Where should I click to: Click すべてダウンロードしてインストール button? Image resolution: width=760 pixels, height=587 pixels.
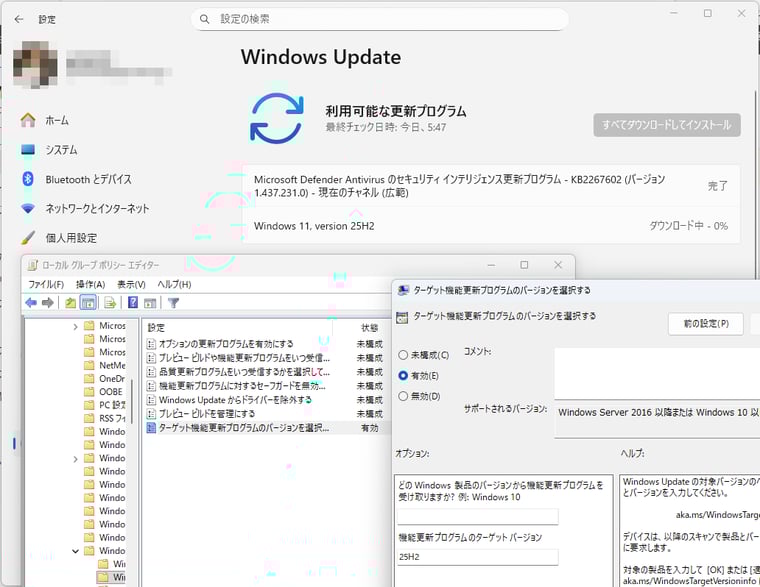(667, 125)
